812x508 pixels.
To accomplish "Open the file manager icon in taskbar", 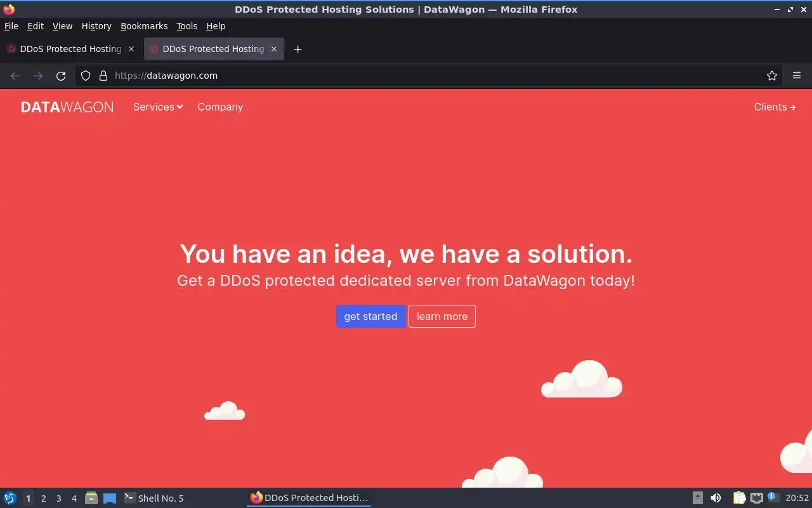I will click(x=91, y=498).
